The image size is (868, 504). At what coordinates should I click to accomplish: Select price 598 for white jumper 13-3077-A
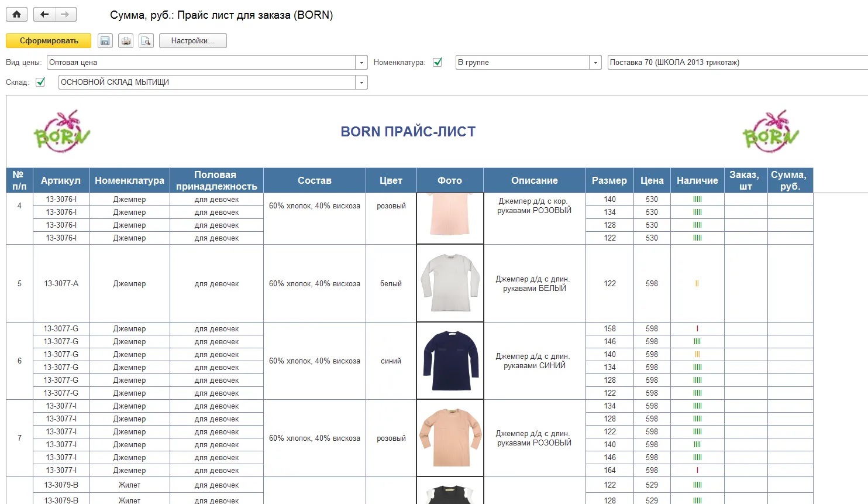tap(652, 283)
